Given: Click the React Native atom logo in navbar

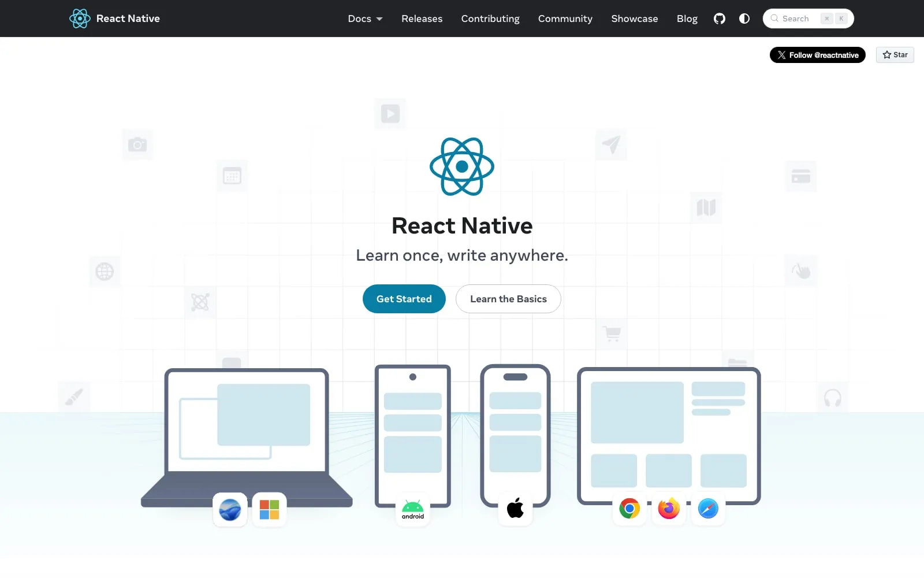Looking at the screenshot, I should [80, 18].
